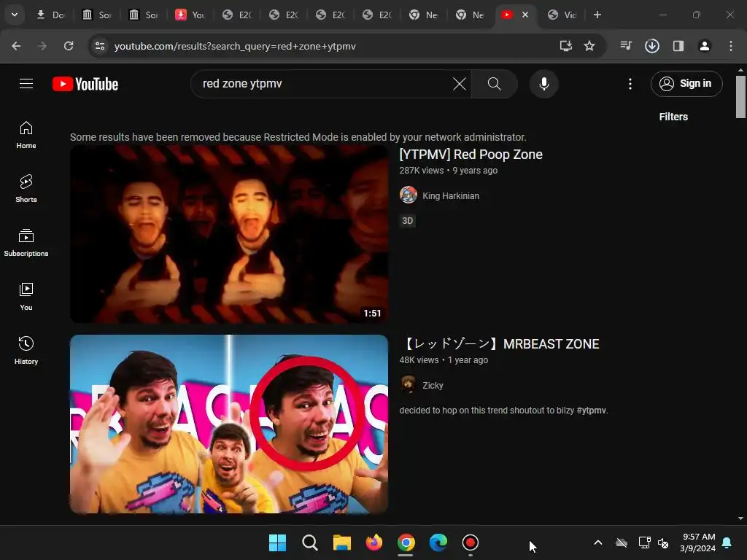Start voice search with the microphone
Screen dimensions: 747x560
click(x=543, y=84)
